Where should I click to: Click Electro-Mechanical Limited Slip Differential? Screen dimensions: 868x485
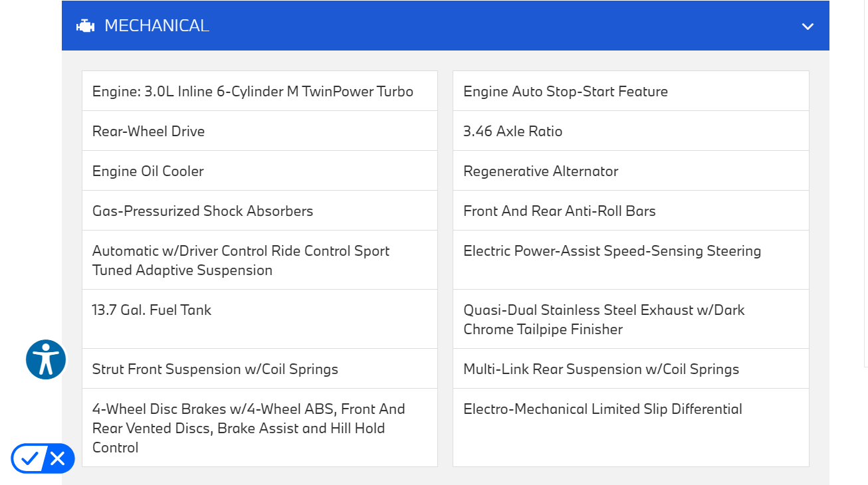pos(603,409)
